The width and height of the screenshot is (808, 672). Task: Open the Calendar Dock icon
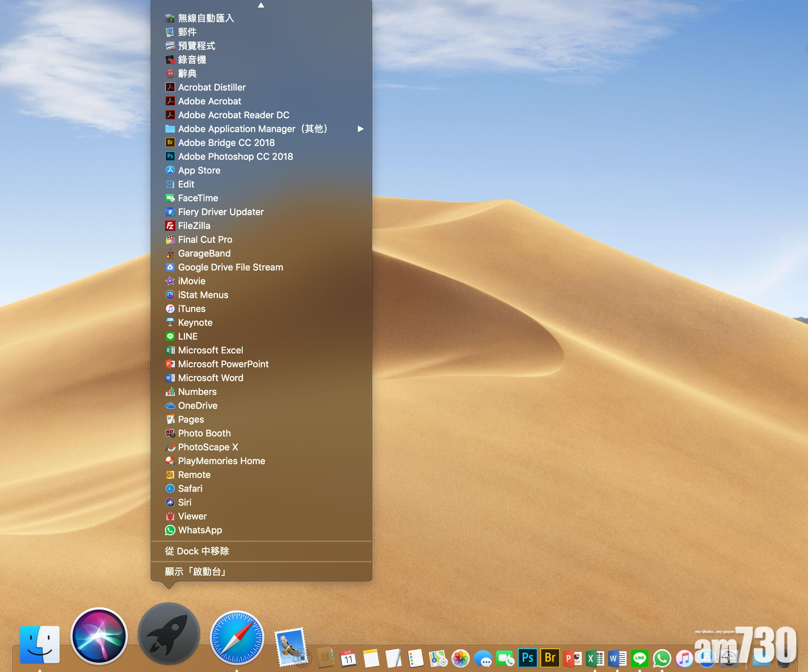348,658
